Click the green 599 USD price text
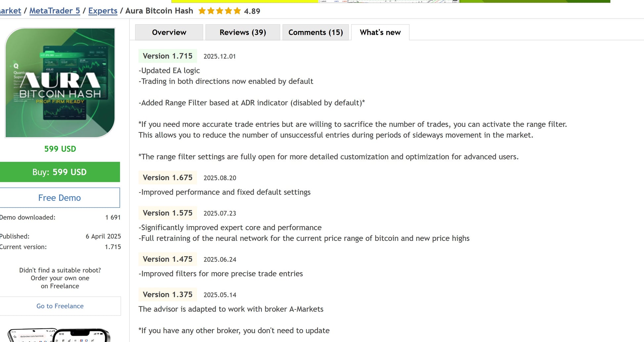This screenshot has width=644, height=342. (60, 149)
